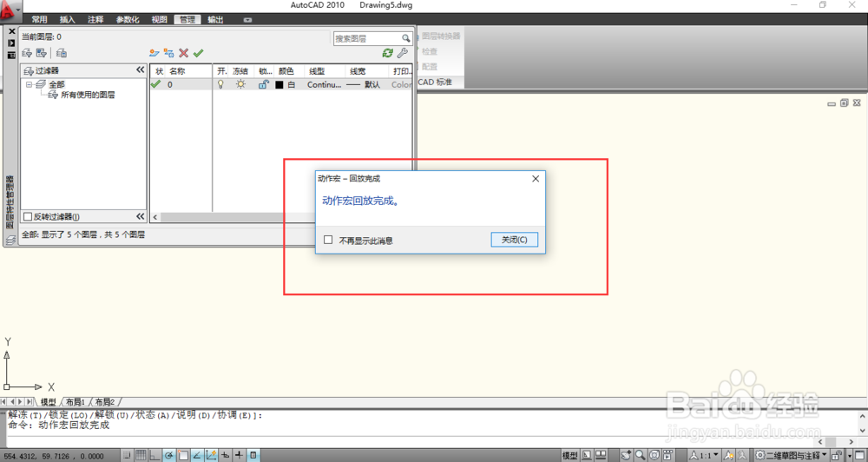Select 所有使用的图层 filter
The image size is (868, 462).
point(88,95)
